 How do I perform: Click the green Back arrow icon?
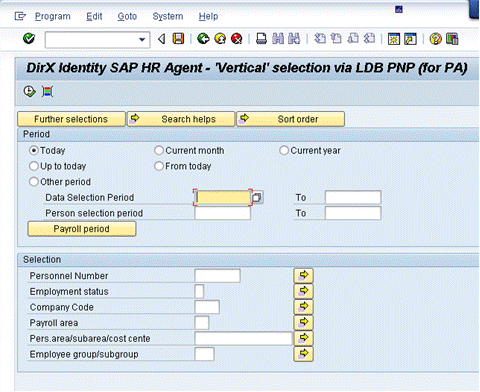(203, 39)
